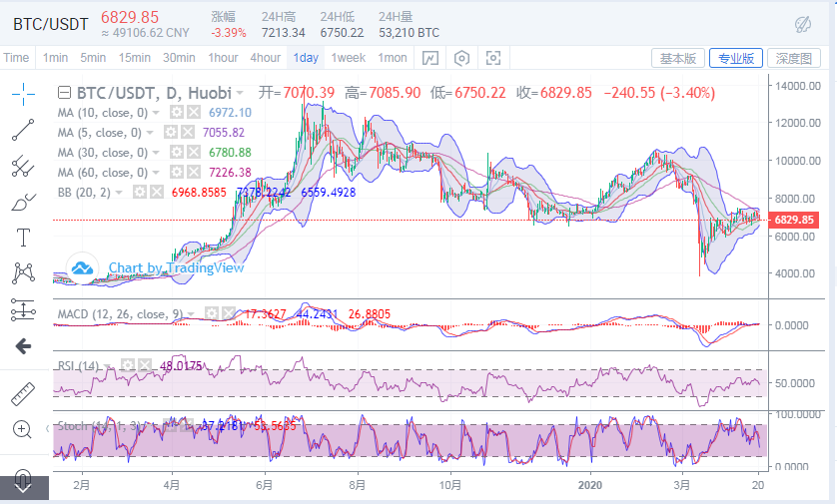Select the 1mon interval
This screenshot has width=837, height=504.
393,58
